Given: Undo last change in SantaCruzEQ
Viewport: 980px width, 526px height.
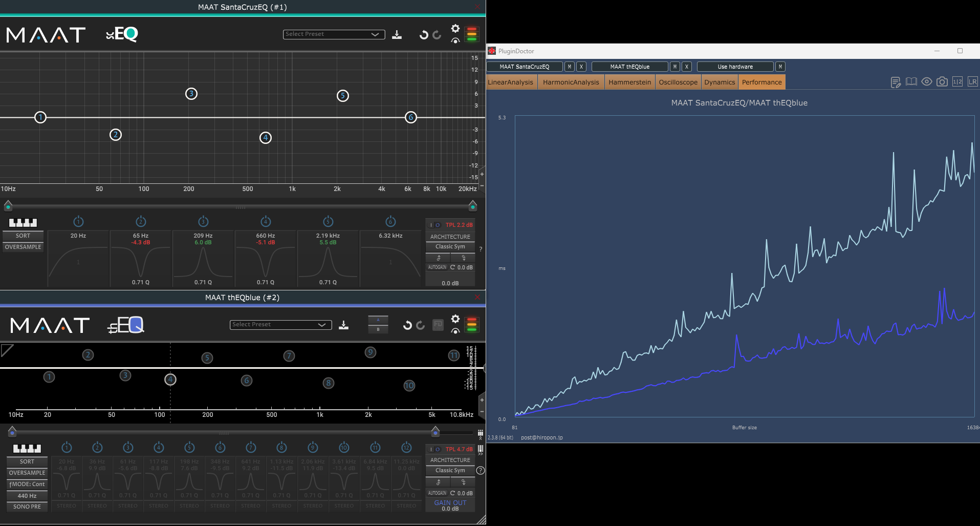Looking at the screenshot, I should click(x=423, y=35).
